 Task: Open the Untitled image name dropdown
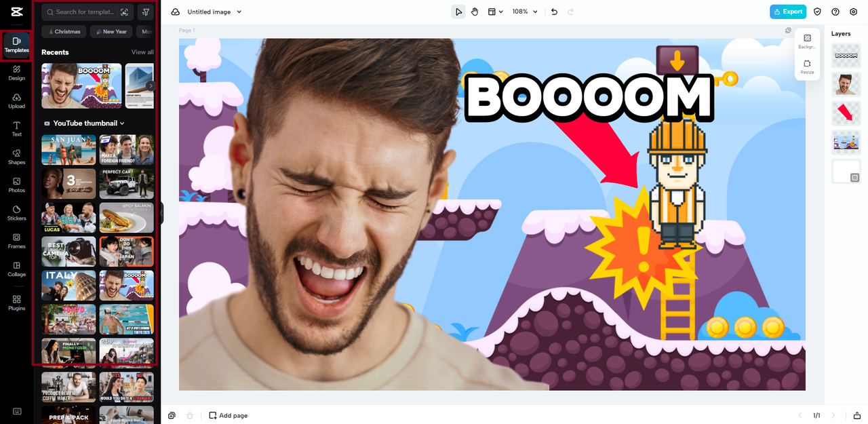(214, 12)
